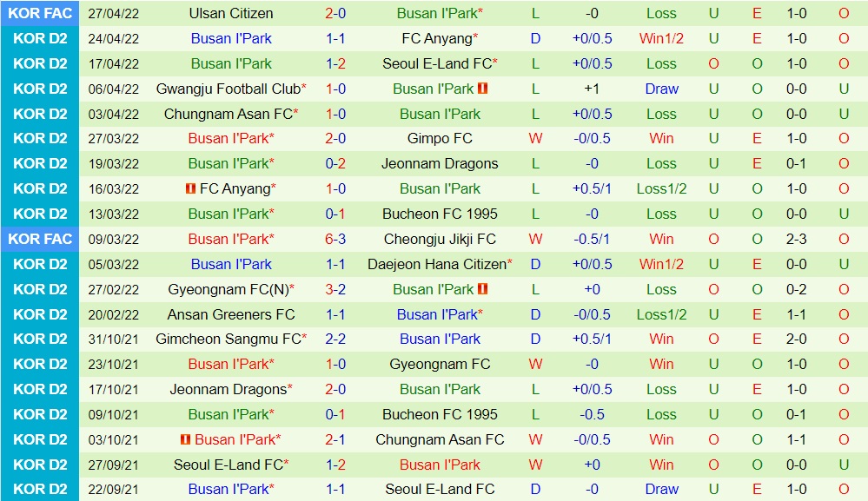This screenshot has width=868, height=501.
Task: Open the 3-2 score for the Gyeongnam FC(N) match
Action: (335, 289)
